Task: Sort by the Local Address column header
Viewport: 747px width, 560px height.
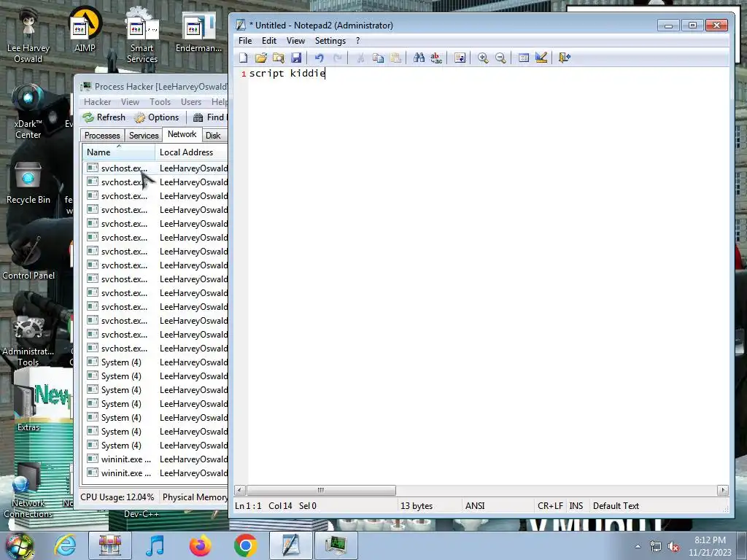Action: pos(192,152)
